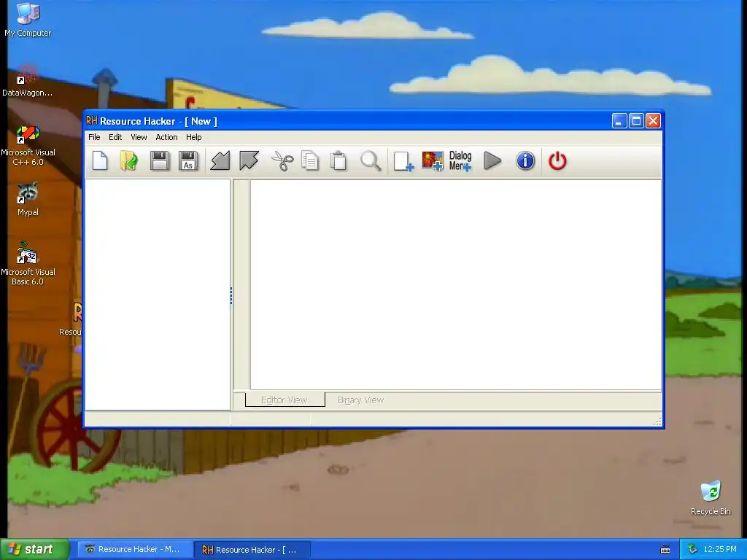
Task: Click the up-right arrow toolbar icon
Action: point(249,160)
